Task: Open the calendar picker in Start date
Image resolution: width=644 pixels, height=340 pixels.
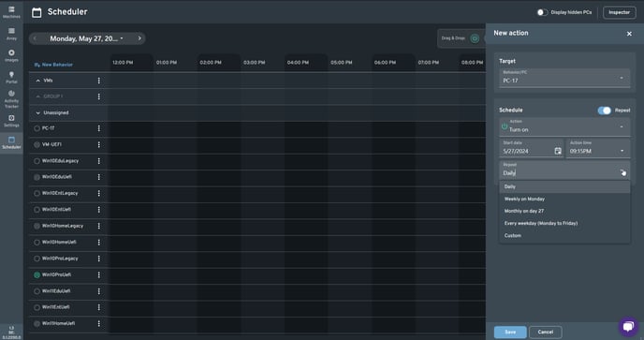Action: pyautogui.click(x=558, y=151)
